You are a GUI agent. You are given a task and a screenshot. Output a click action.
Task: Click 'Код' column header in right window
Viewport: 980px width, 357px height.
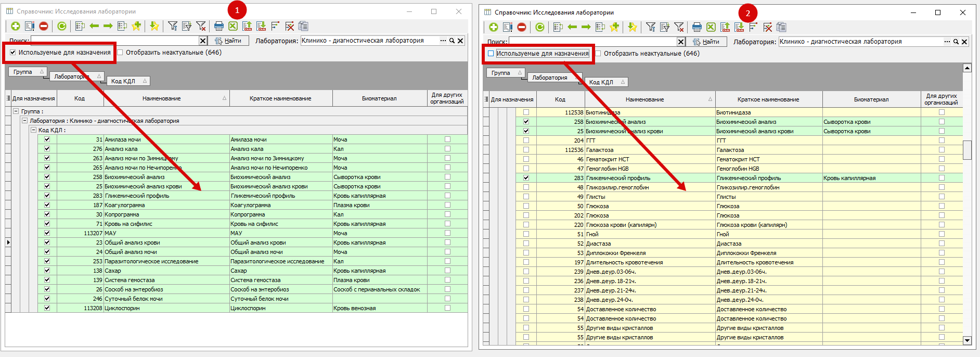point(560,99)
